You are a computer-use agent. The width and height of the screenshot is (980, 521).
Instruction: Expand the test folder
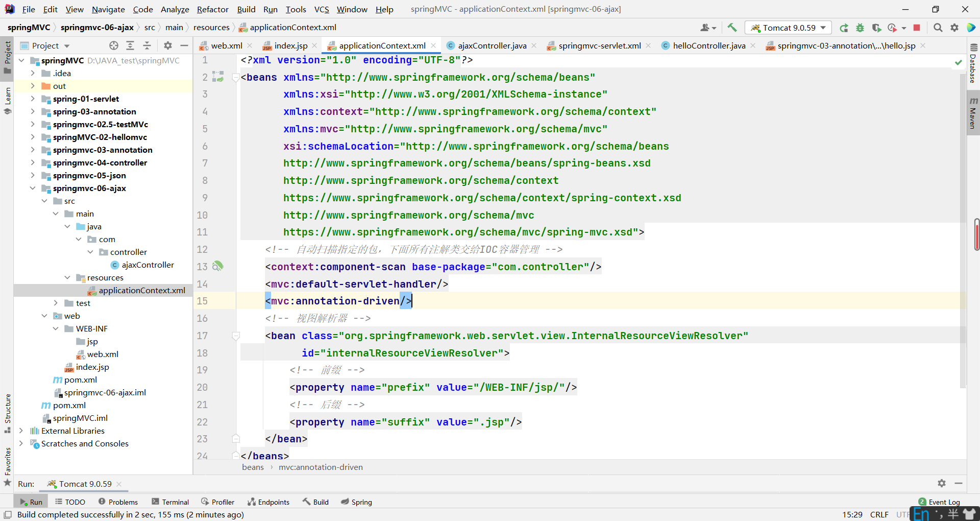[x=56, y=303]
